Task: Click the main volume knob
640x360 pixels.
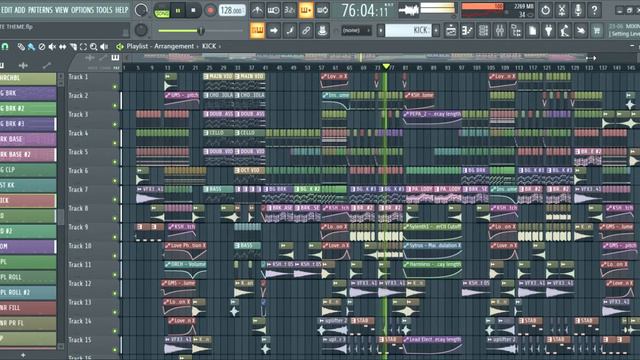Action: coord(141,10)
